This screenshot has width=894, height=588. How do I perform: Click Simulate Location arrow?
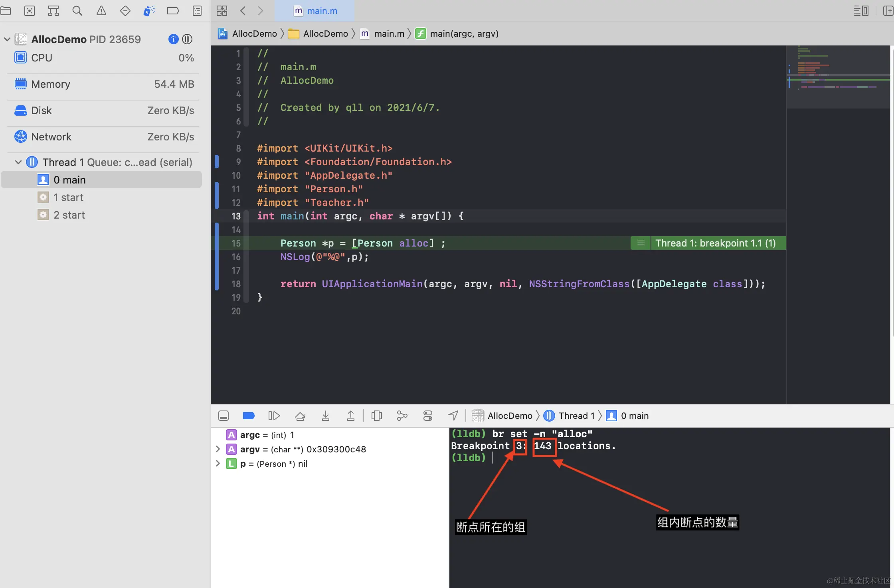[x=453, y=416]
